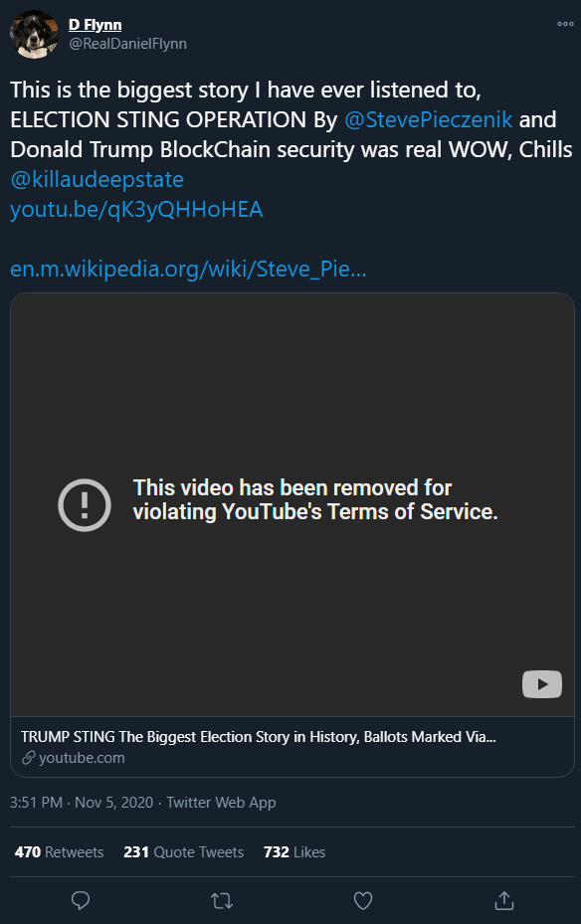Click the reply speech bubble icon
The image size is (581, 924).
pyautogui.click(x=81, y=900)
